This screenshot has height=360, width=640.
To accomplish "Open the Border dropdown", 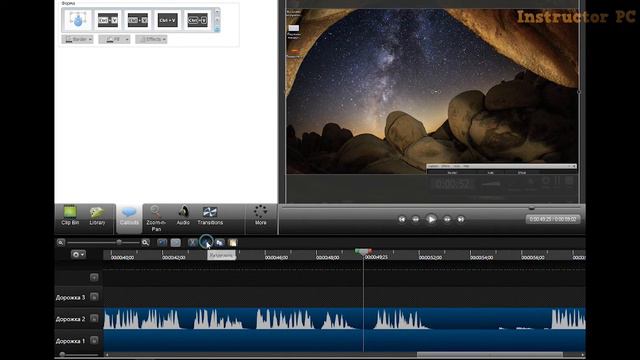I will 77,39.
